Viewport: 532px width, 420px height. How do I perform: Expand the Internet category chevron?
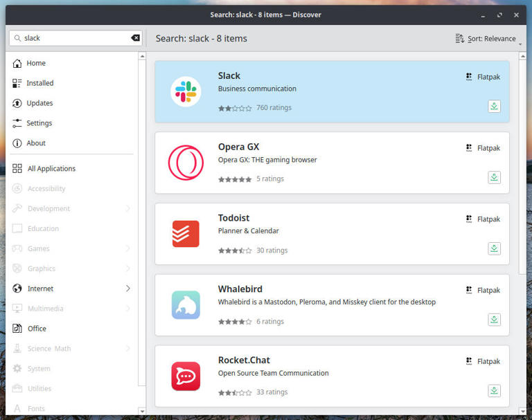pyautogui.click(x=128, y=289)
